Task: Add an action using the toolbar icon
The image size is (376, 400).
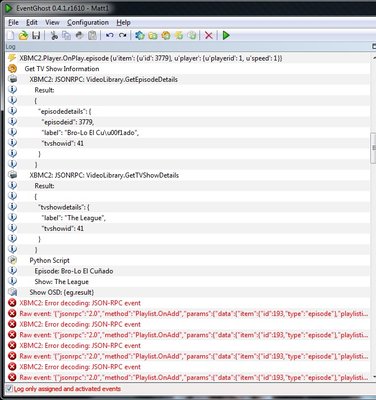Action: pyautogui.click(x=192, y=35)
